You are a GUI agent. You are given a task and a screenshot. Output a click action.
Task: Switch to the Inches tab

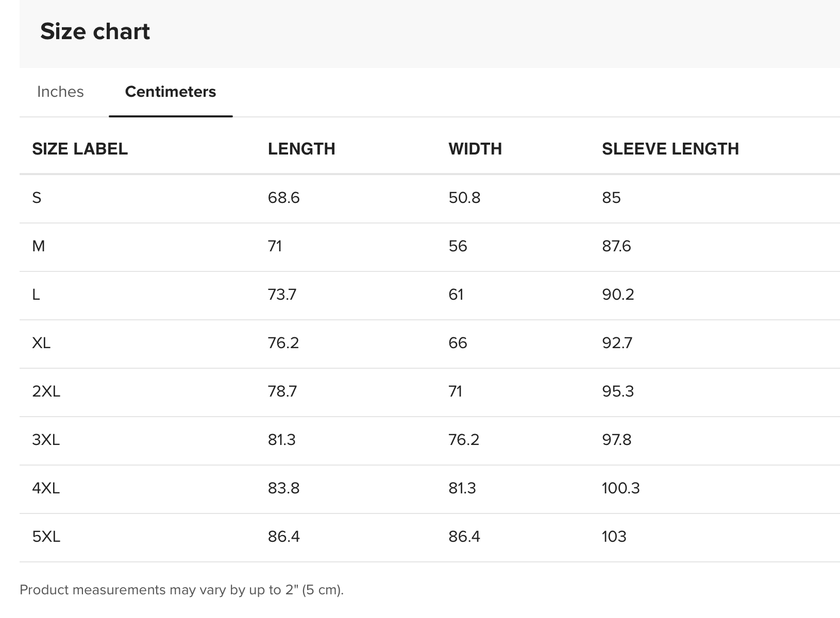point(60,92)
